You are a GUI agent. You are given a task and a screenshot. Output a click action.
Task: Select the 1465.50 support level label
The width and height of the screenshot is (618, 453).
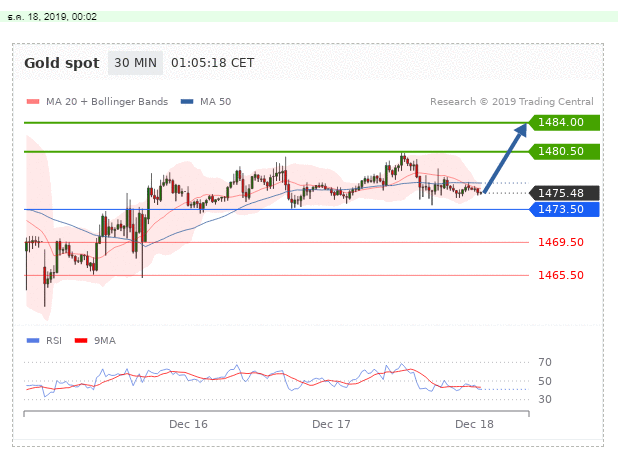pyautogui.click(x=560, y=275)
